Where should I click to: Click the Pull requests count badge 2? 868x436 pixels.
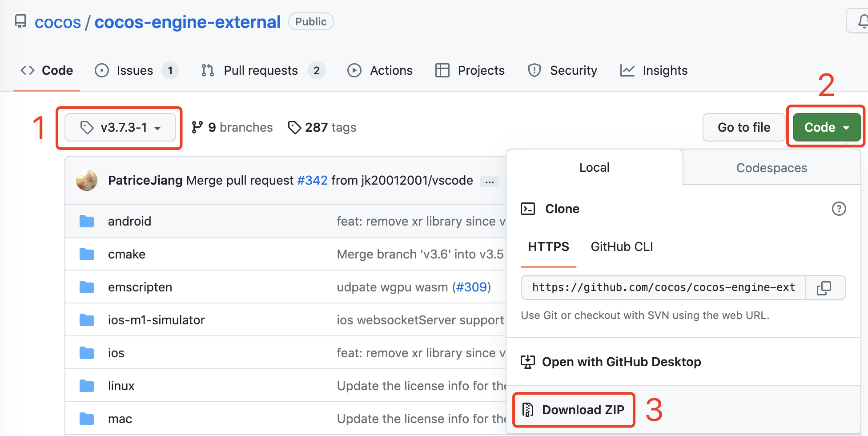(317, 70)
